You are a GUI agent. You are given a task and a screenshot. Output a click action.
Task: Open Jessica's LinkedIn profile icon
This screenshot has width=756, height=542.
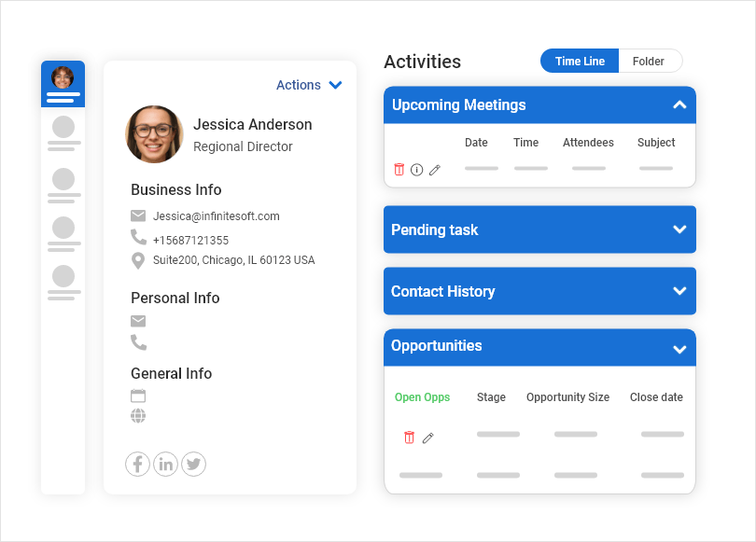(166, 465)
